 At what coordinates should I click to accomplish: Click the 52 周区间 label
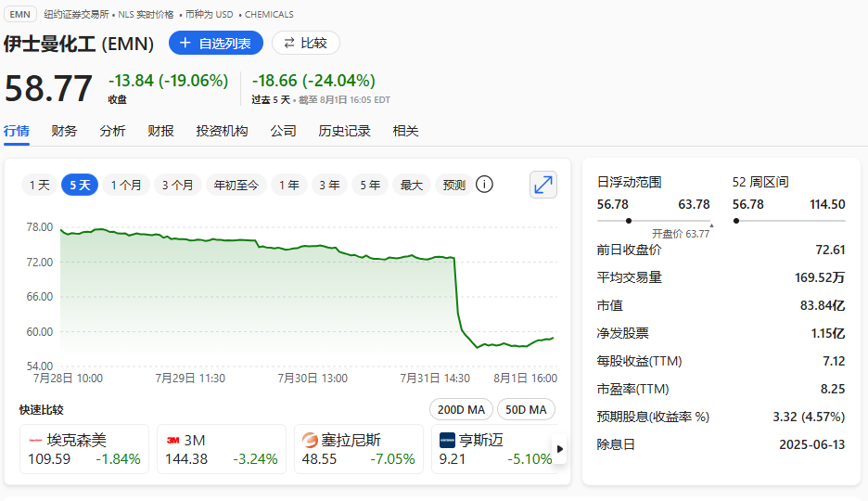pos(760,182)
